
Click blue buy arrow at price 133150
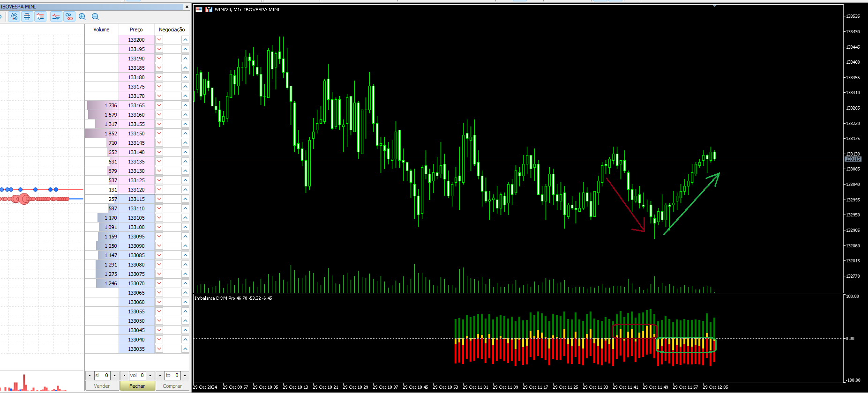(x=185, y=133)
